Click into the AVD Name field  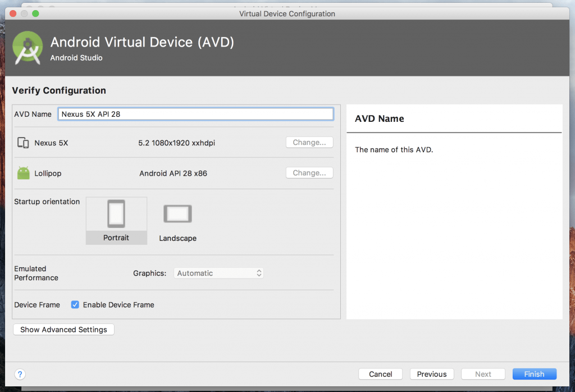[x=195, y=114]
